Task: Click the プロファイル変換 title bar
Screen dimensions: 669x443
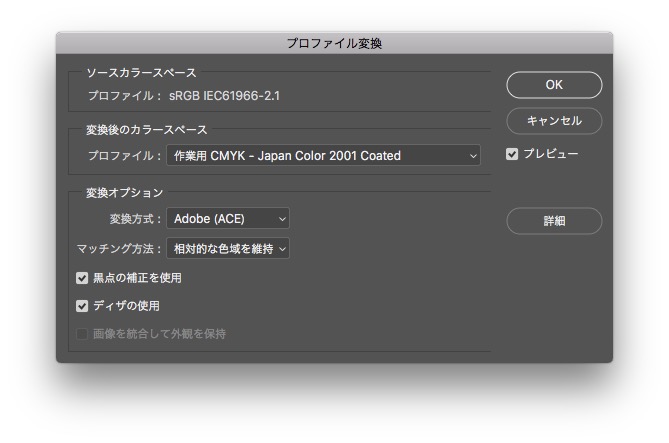Action: click(334, 43)
